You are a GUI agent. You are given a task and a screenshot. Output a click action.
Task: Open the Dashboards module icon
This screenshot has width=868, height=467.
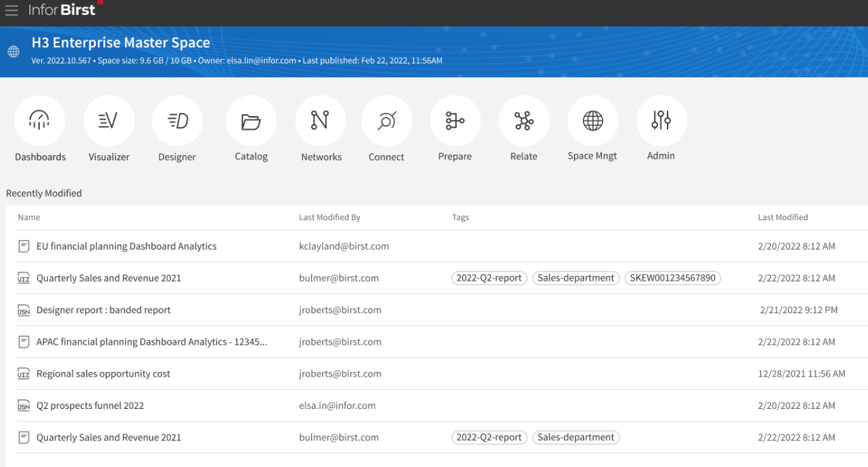pyautogui.click(x=40, y=121)
